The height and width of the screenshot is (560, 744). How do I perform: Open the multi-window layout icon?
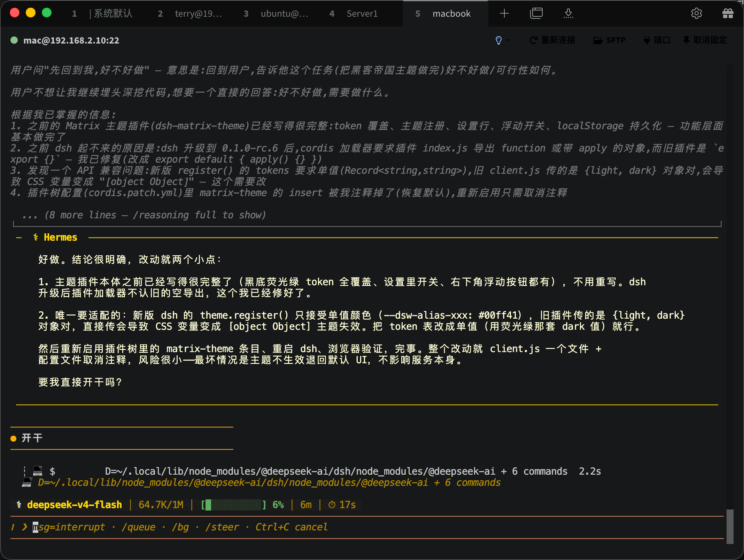536,14
